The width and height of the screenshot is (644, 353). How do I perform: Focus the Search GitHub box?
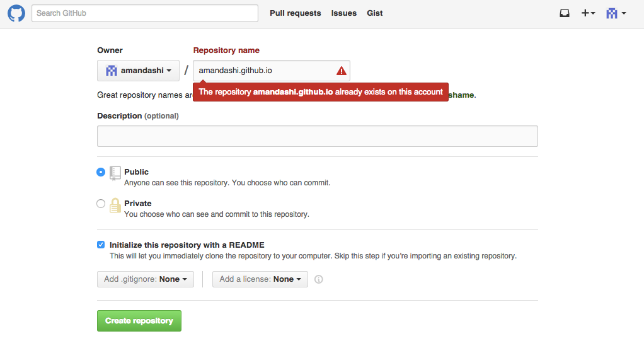coord(145,13)
